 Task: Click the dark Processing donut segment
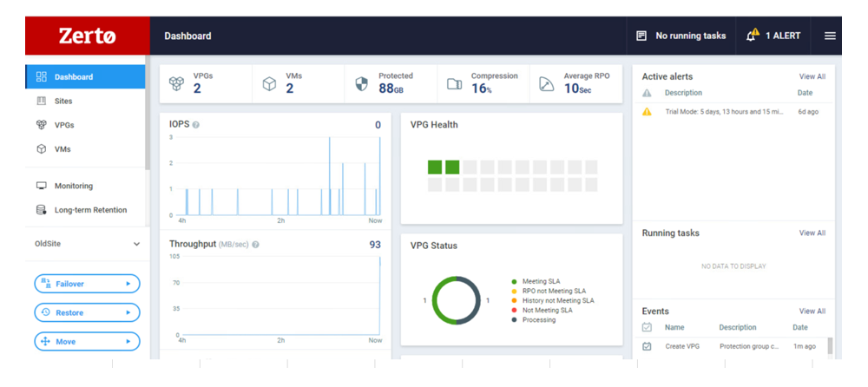(x=475, y=300)
